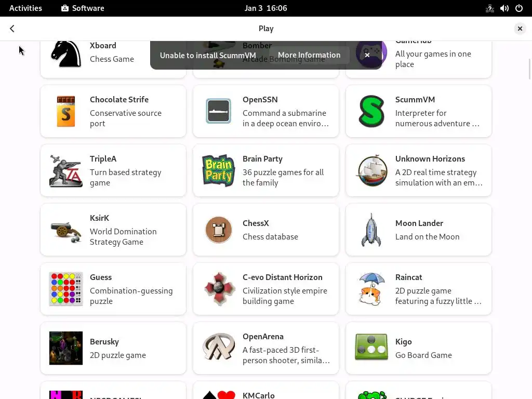Viewport: 532px width, 399px height.
Task: Open the Activities overview
Action: pyautogui.click(x=25, y=8)
